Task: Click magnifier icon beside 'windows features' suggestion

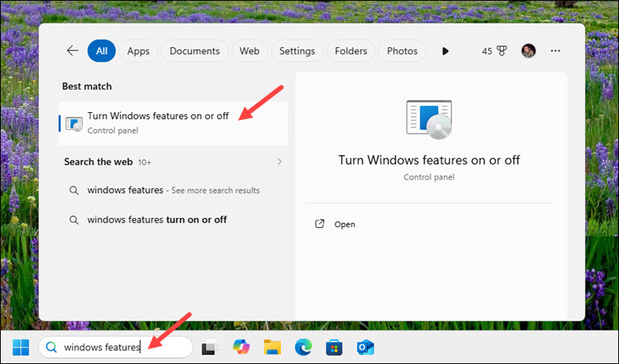Action: (74, 190)
